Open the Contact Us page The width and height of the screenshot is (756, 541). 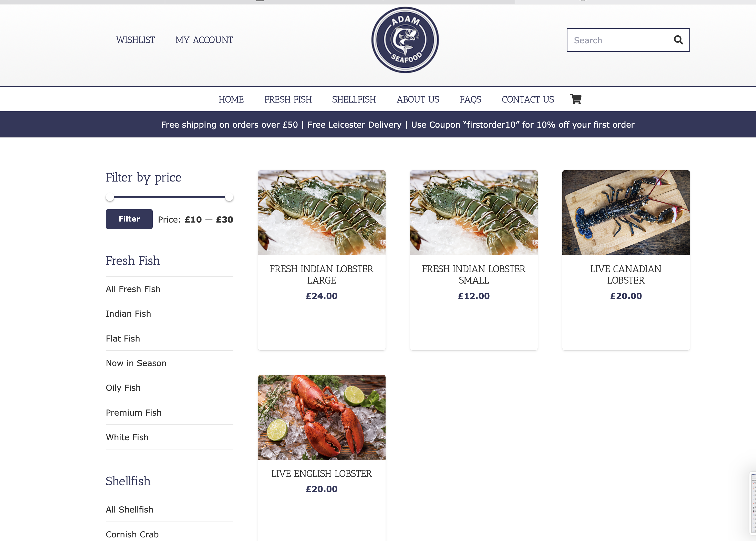tap(528, 99)
